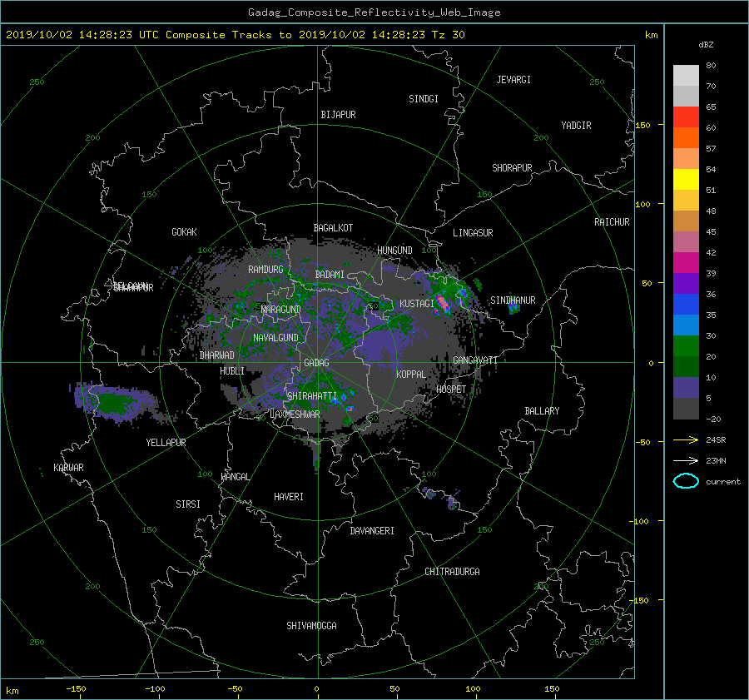Pick the top light gray swatch in legend
Screen dimensions: 749x700
tap(686, 75)
